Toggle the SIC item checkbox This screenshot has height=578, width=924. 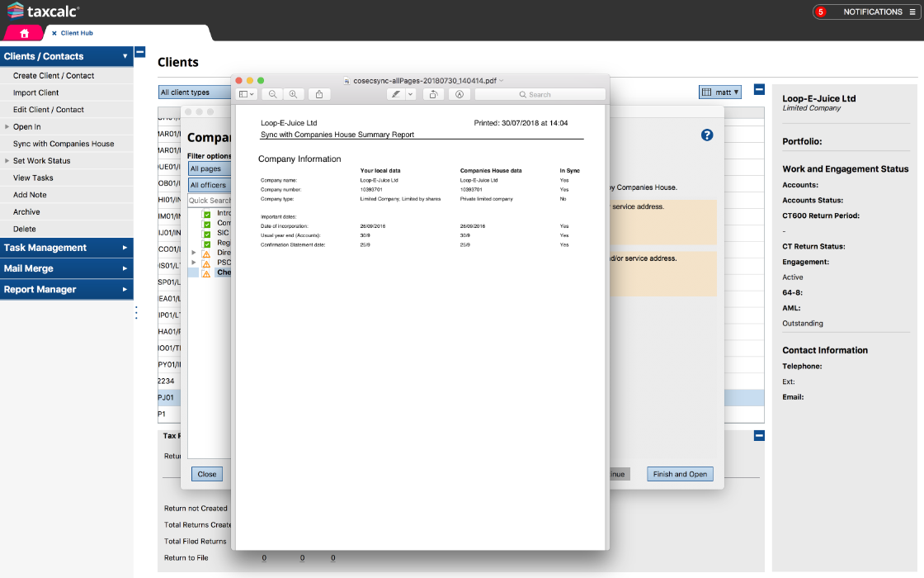(x=206, y=234)
